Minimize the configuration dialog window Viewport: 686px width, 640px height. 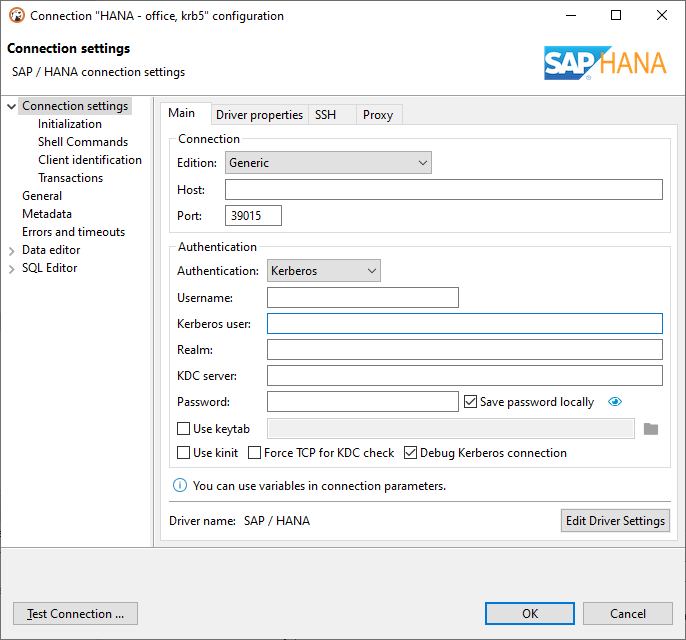click(571, 15)
